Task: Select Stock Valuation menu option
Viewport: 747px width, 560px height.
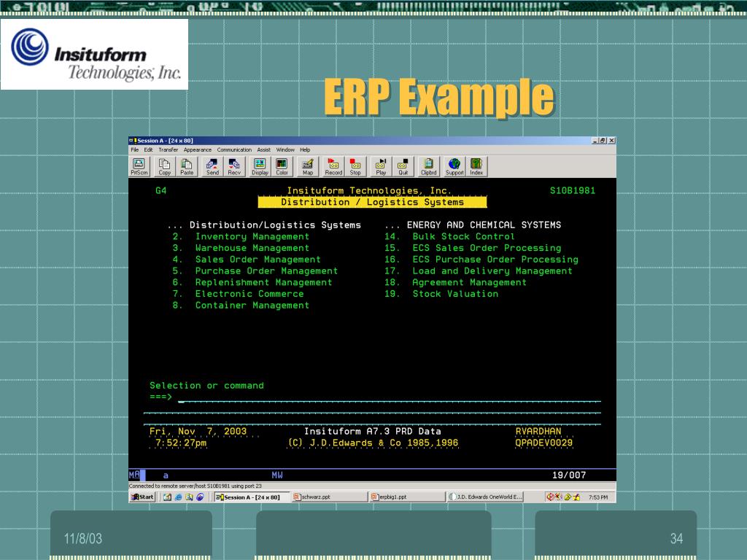Action: tap(455, 294)
